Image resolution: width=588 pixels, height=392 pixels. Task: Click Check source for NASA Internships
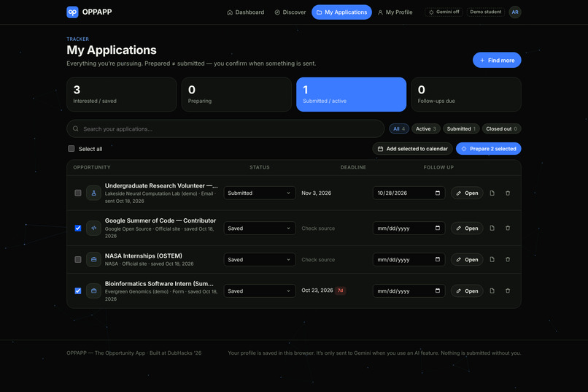[318, 260]
